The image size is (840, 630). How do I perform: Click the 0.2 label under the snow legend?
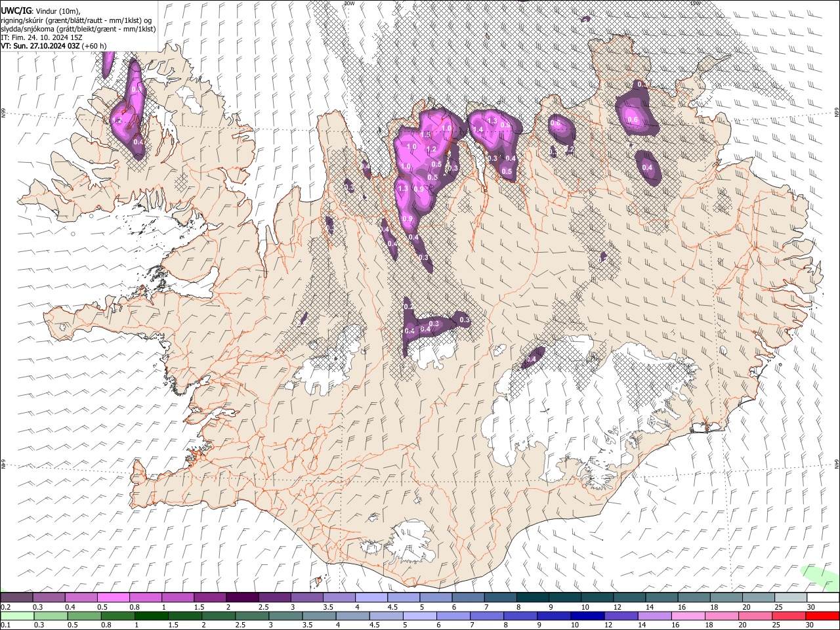click(x=5, y=607)
